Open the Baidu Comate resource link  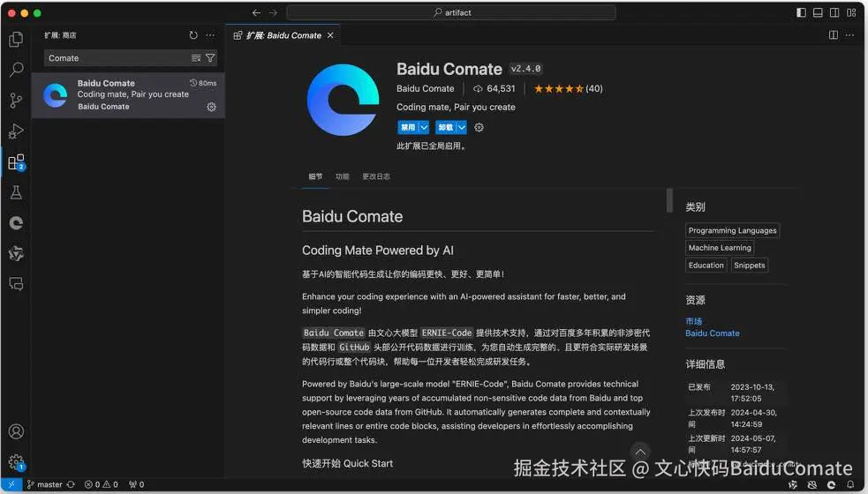[x=712, y=333]
